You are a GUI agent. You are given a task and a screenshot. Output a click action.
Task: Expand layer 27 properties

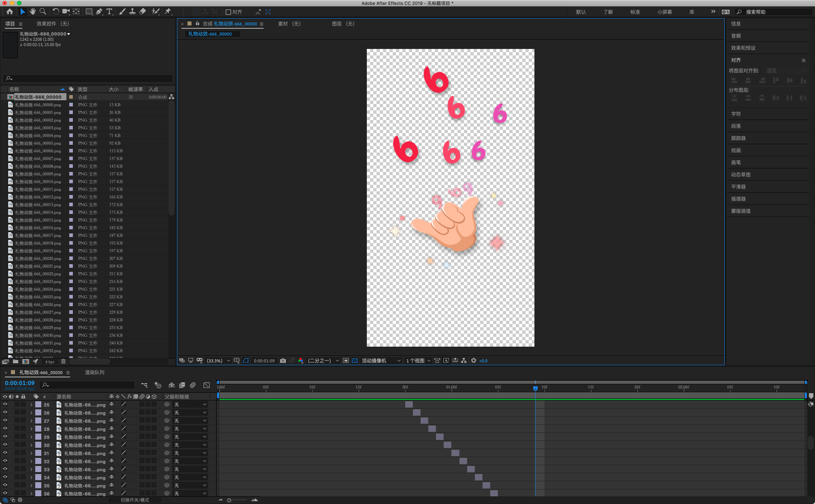tap(31, 421)
